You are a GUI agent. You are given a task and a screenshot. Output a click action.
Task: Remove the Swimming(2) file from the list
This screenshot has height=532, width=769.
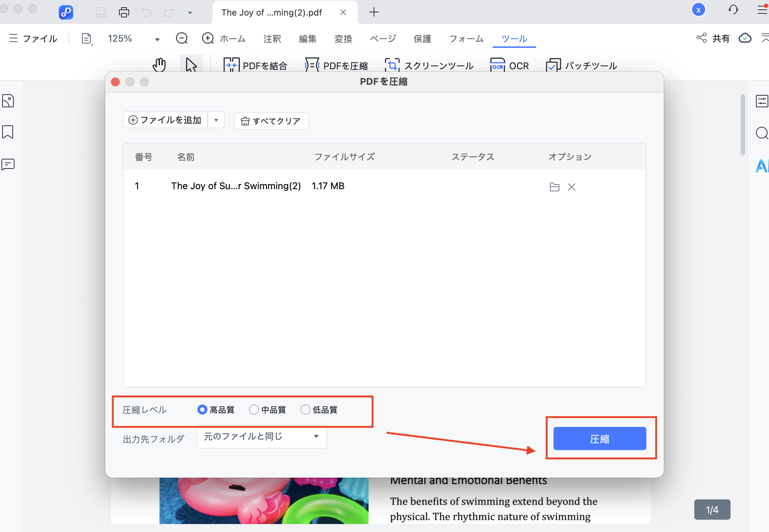point(572,187)
